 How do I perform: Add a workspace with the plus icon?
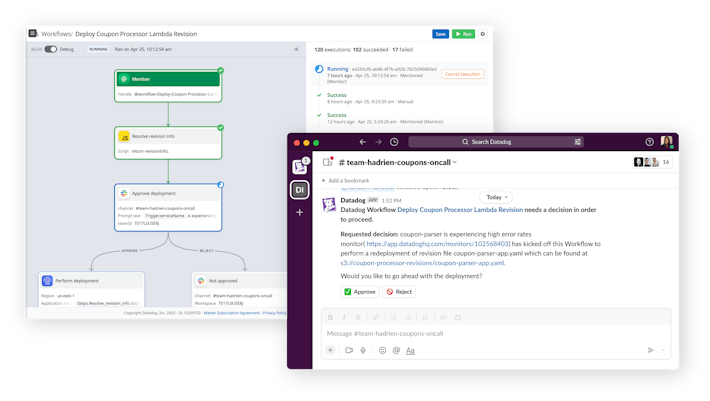coord(299,212)
